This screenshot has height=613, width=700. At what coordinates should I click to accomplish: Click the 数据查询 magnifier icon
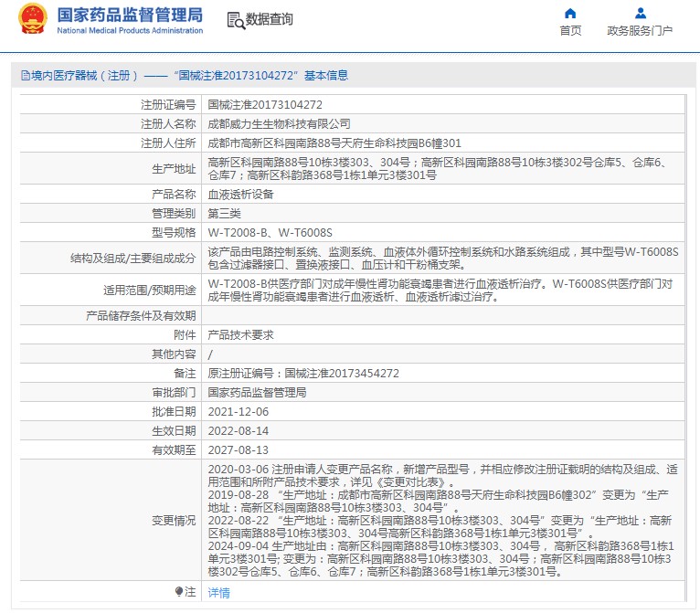[235, 20]
